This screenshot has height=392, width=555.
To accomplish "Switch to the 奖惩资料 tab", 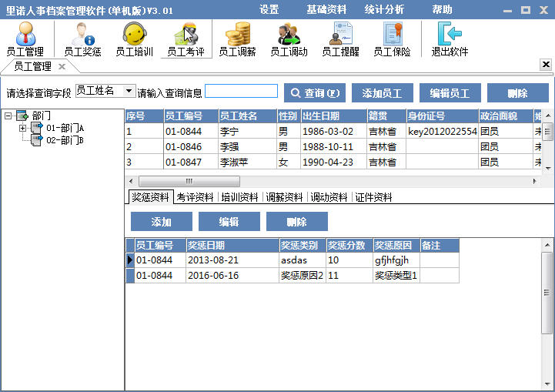I will pyautogui.click(x=150, y=197).
